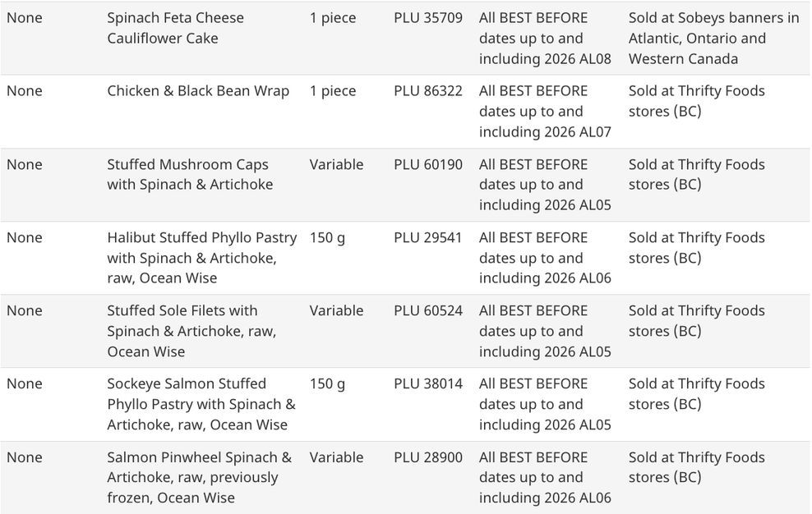The image size is (812, 514).
Task: Select the best before 2026 AL08 date cell
Action: pos(545,39)
